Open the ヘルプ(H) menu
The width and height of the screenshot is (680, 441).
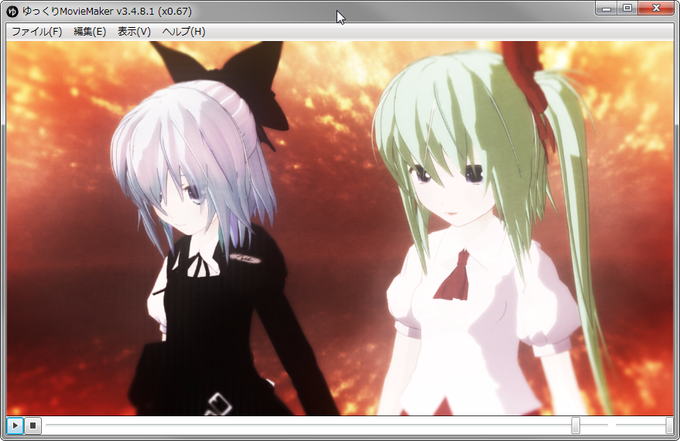(183, 32)
